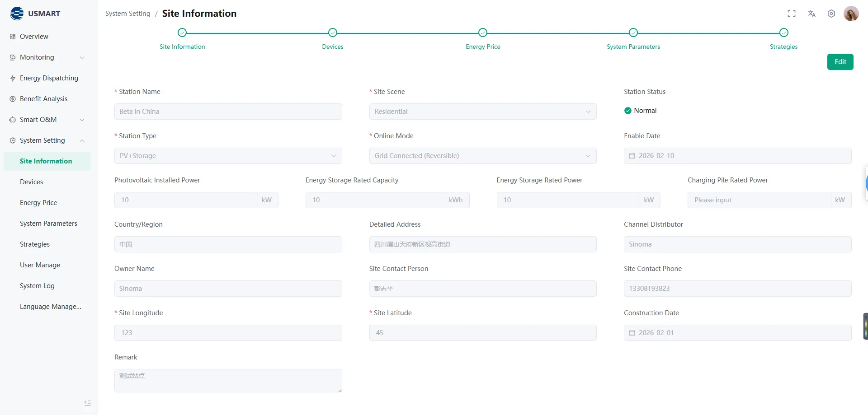The image size is (868, 415).
Task: Open Benefit Analysis via its sidebar icon
Action: 12,98
